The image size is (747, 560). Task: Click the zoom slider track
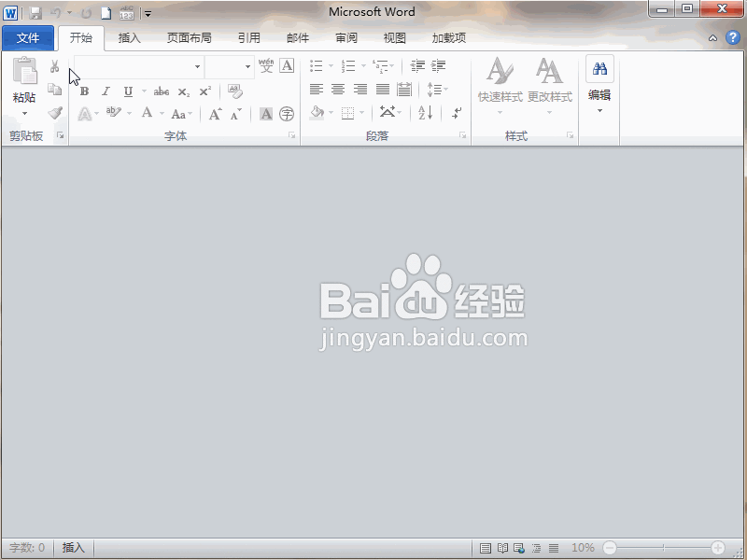pyautogui.click(x=664, y=548)
